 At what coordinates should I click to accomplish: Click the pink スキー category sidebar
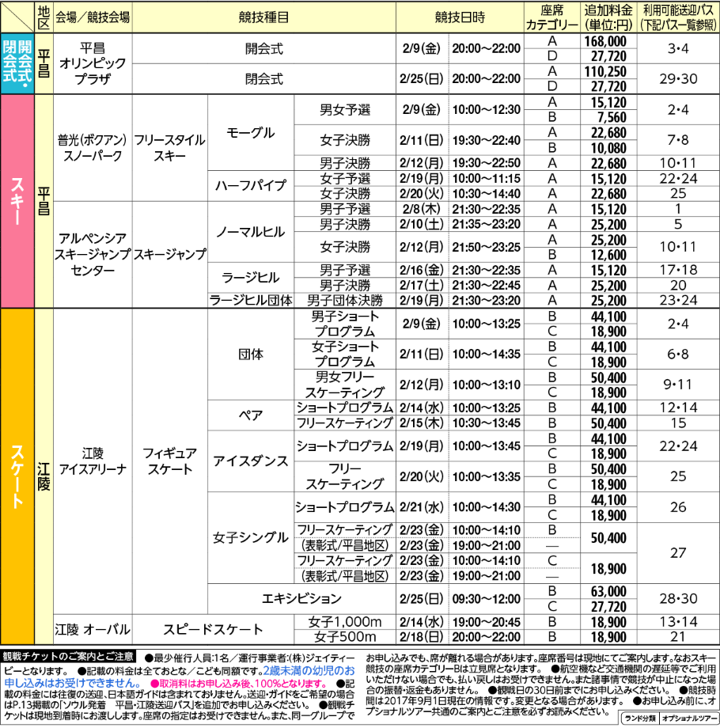[x=17, y=203]
